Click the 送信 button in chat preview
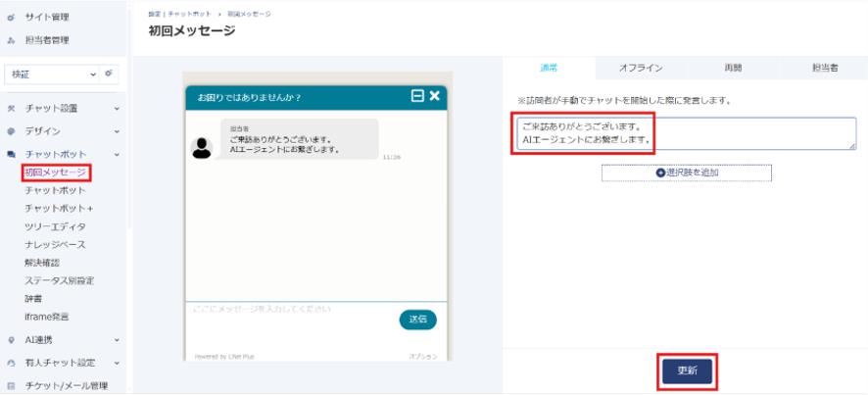 418,320
